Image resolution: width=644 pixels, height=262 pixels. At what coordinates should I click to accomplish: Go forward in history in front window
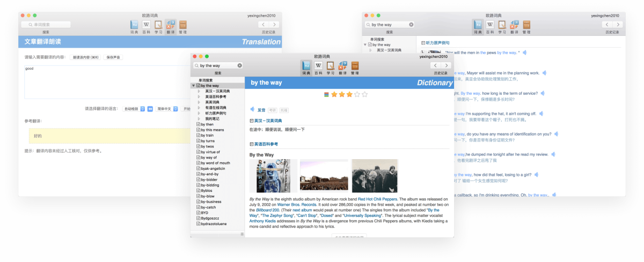[445, 65]
